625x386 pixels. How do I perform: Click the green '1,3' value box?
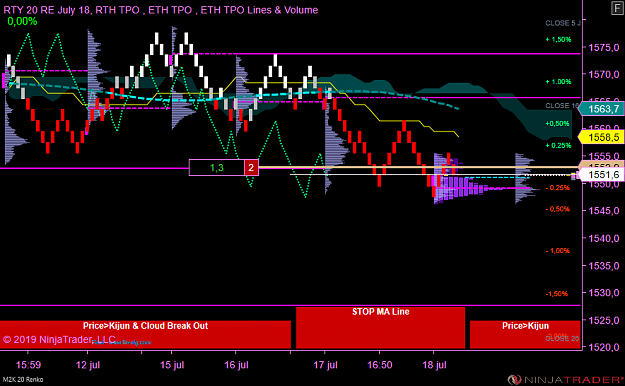coord(216,167)
